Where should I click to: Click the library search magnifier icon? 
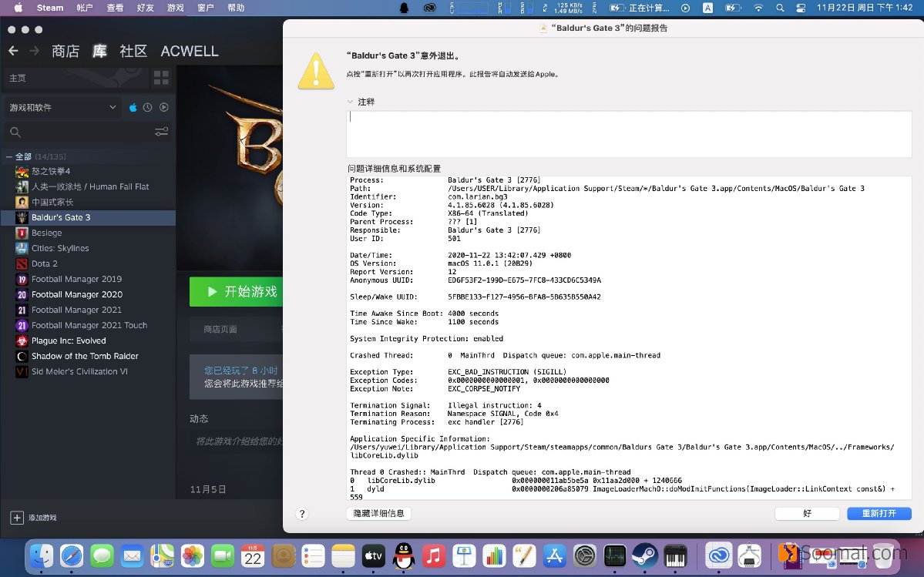click(17, 132)
